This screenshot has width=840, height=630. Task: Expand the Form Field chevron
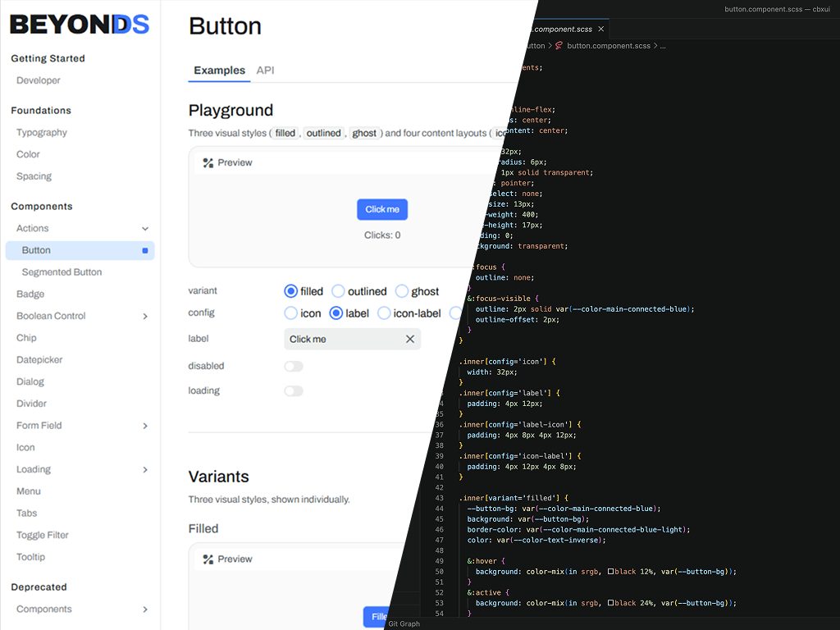coord(145,426)
